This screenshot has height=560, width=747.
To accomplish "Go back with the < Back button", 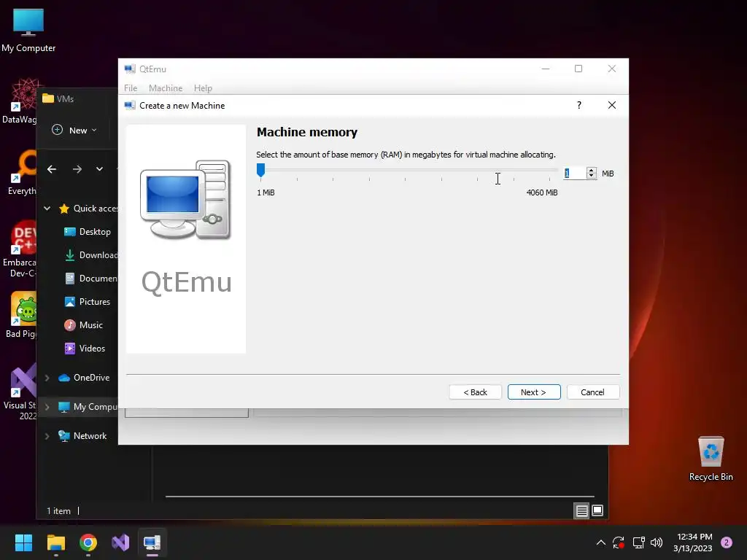I will pos(475,392).
